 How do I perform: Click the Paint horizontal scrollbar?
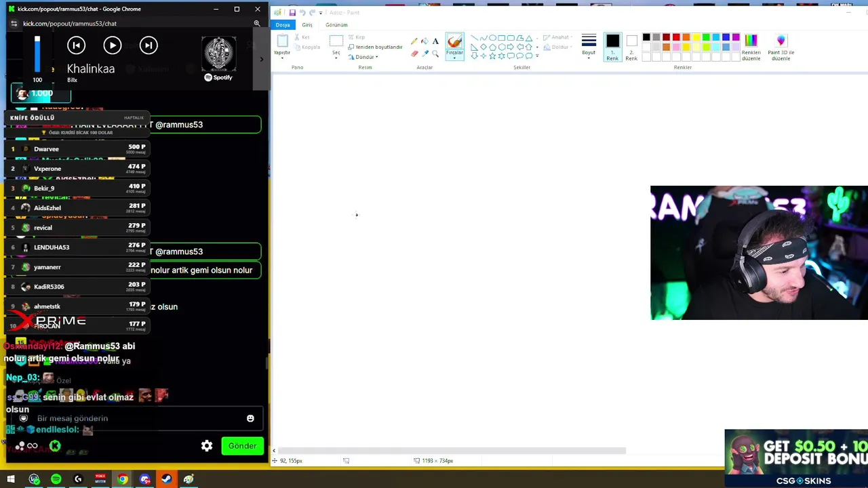pos(452,451)
